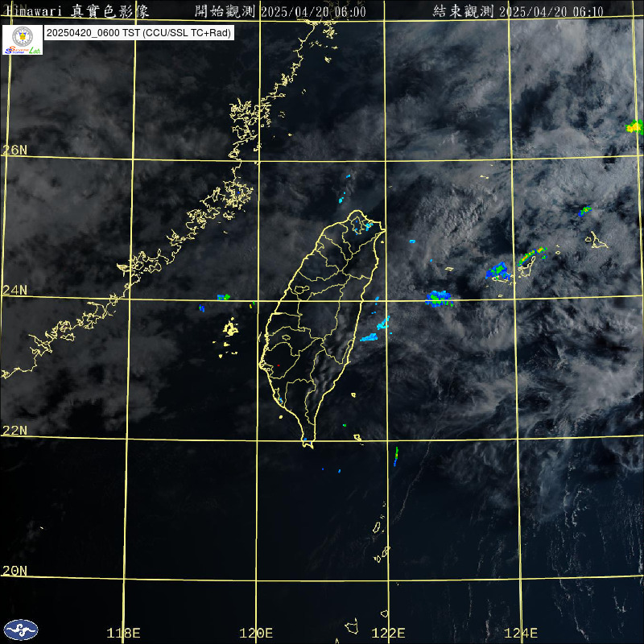This screenshot has height=644, width=644.
Task: Click the Himawari true-color image title
Action: (76, 11)
